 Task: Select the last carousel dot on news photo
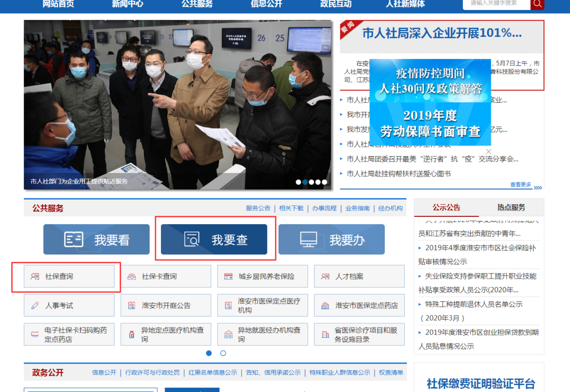[x=325, y=182]
